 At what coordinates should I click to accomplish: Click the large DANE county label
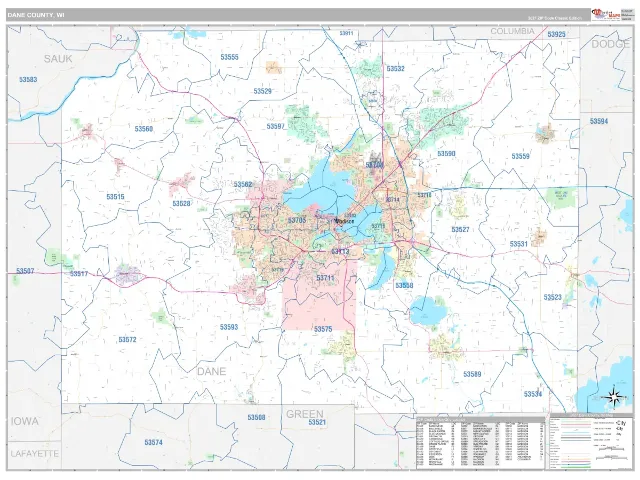(x=211, y=371)
